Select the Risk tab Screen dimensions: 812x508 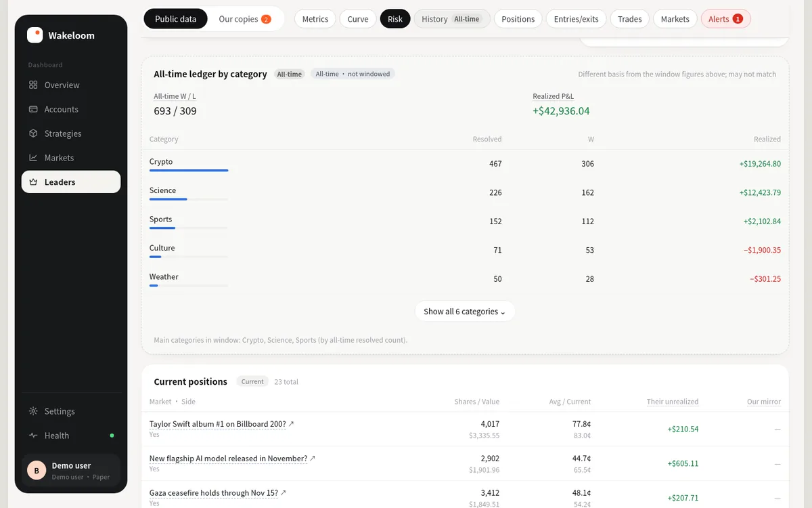click(395, 19)
